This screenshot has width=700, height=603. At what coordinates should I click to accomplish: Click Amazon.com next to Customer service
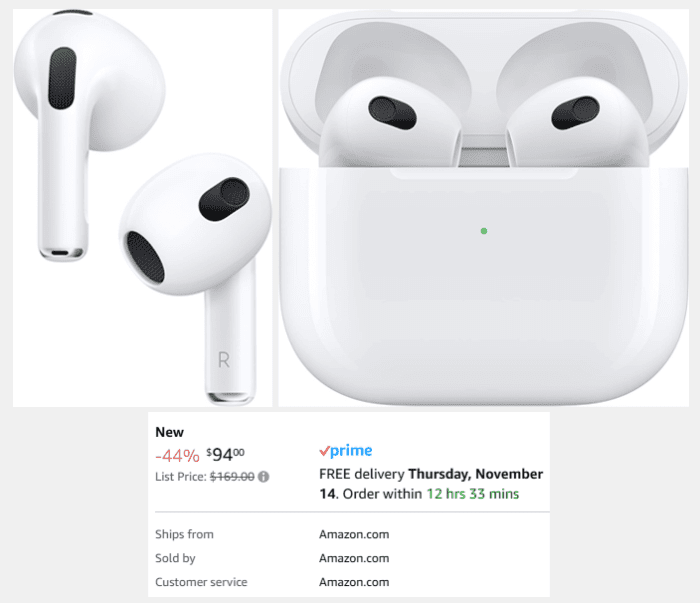(354, 582)
